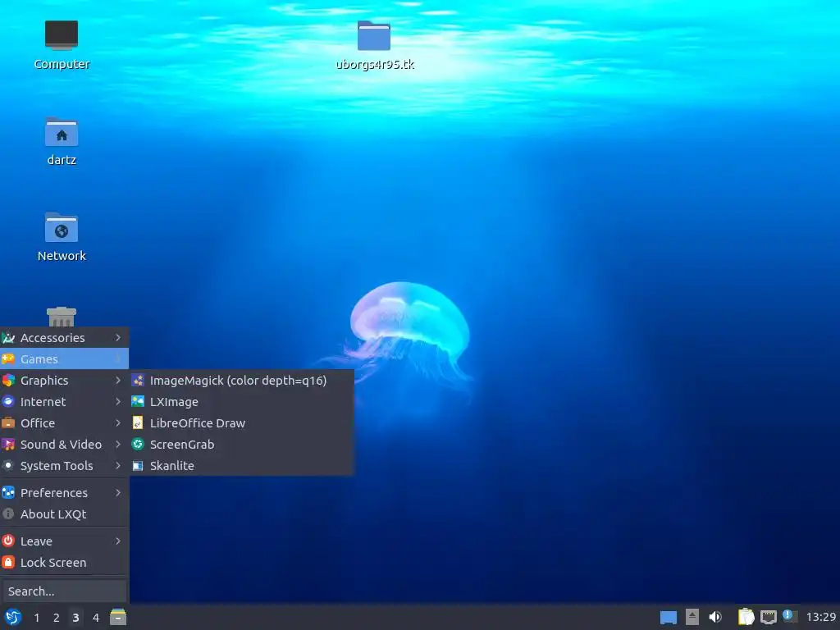840x630 pixels.
Task: Select the highlighted Games menu entry
Action: point(64,359)
